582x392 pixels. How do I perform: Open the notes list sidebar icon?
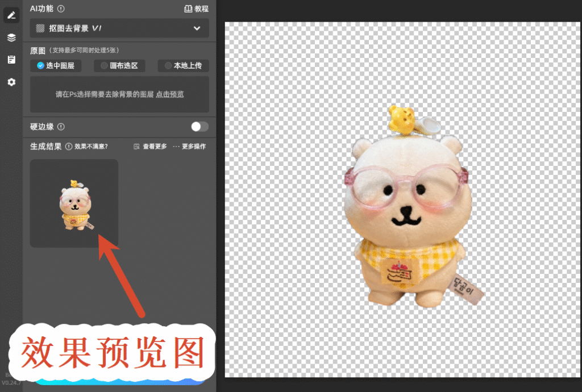(x=11, y=60)
